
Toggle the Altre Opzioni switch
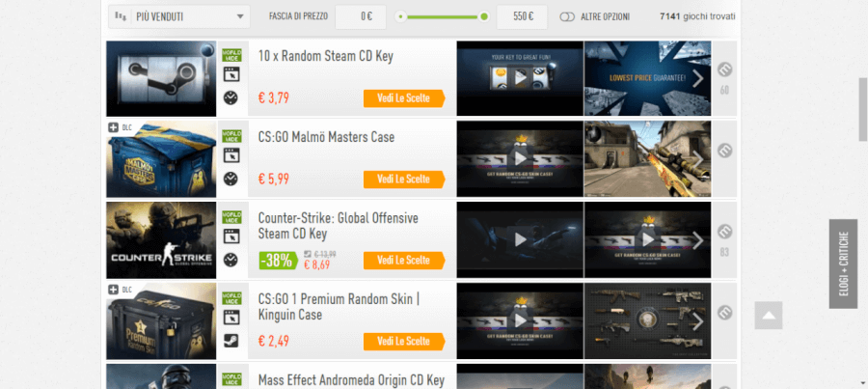[x=567, y=17]
